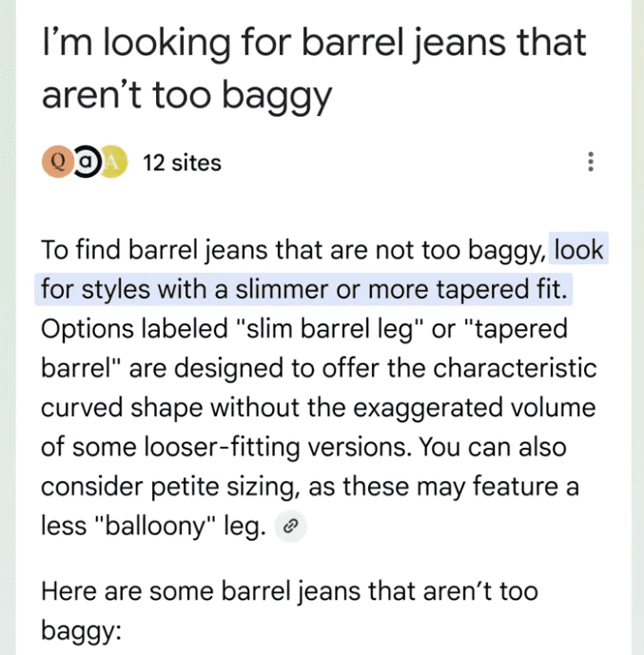Click the yellow A site icon
Image resolution: width=644 pixels, height=655 pixels.
[111, 162]
